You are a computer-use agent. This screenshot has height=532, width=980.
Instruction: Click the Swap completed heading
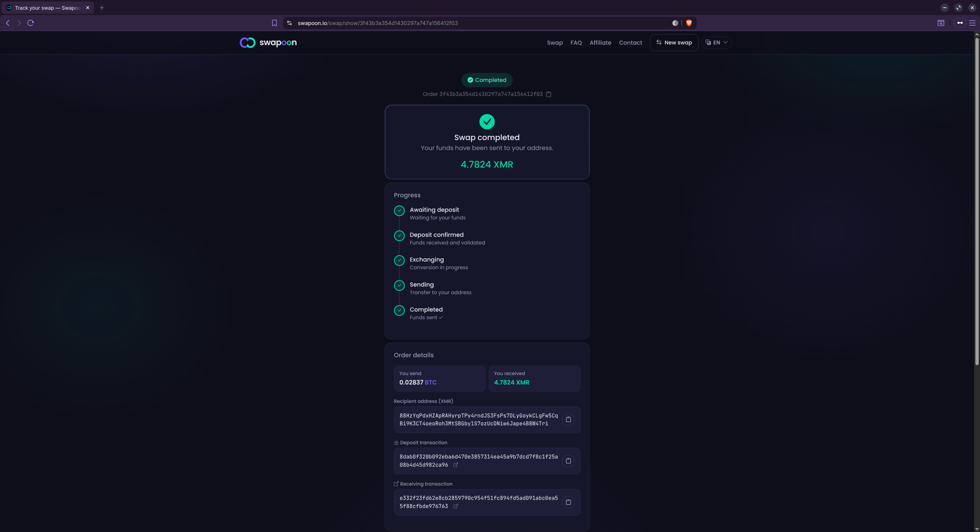click(x=487, y=138)
